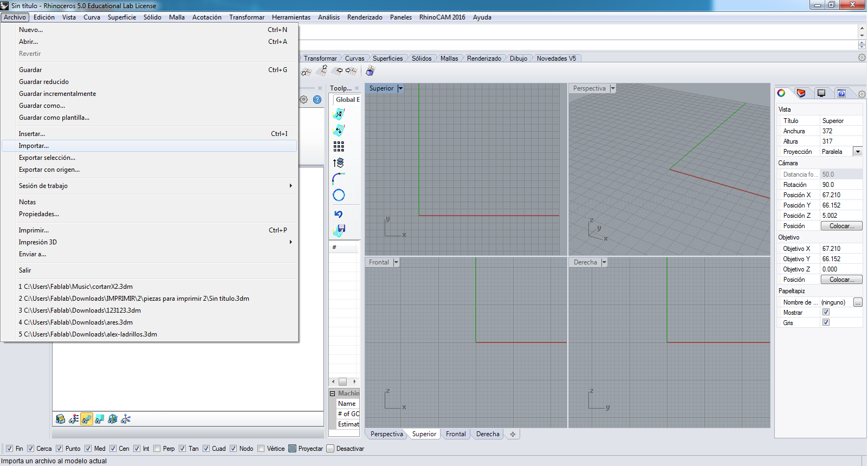Open RhinoCAM panel gear settings
Image resolution: width=868 pixels, height=466 pixels.
304,100
